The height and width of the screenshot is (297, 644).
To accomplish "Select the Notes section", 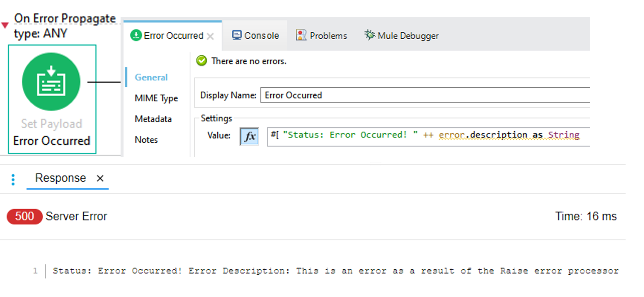I will [x=146, y=140].
